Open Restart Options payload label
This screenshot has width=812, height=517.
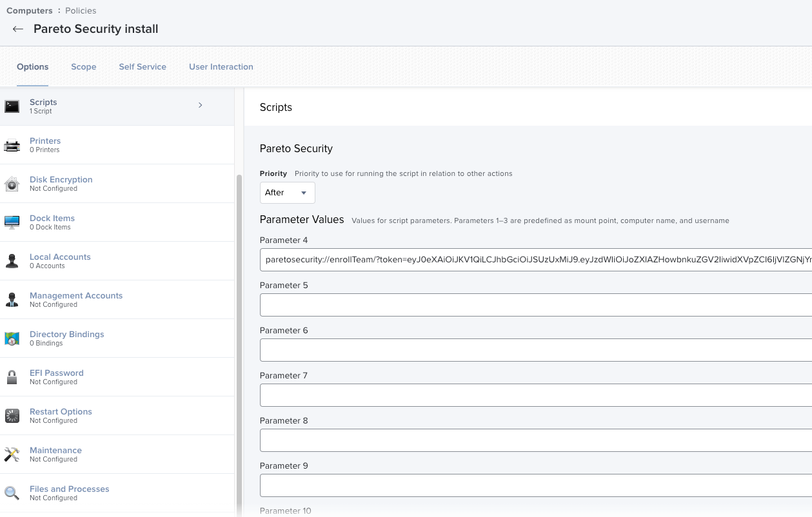(61, 412)
